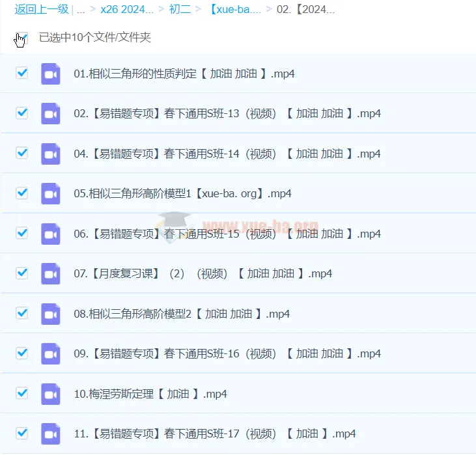This screenshot has height=455, width=476.
Task: Click video icon for 05.相似三角形高阶模型1
Action: tap(51, 194)
